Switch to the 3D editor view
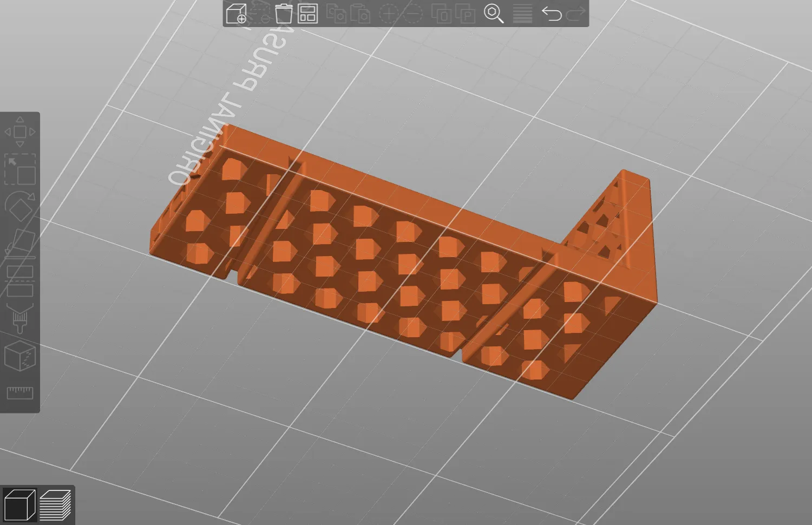This screenshot has height=525, width=812. 19,505
